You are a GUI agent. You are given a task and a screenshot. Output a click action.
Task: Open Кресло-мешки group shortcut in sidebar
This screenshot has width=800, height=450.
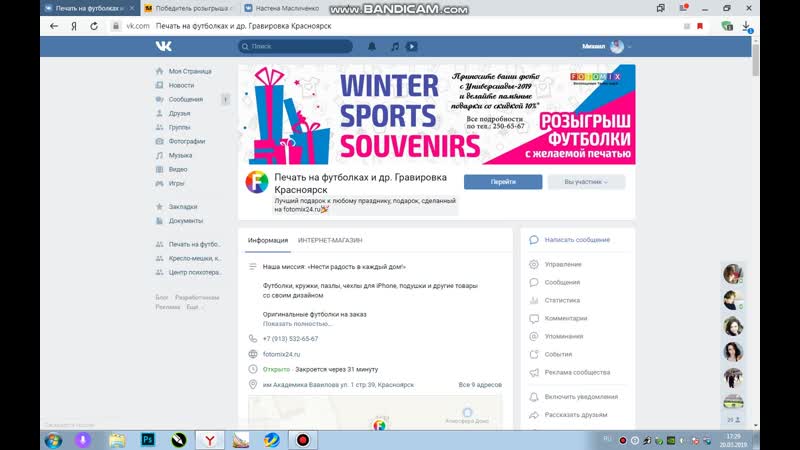194,258
